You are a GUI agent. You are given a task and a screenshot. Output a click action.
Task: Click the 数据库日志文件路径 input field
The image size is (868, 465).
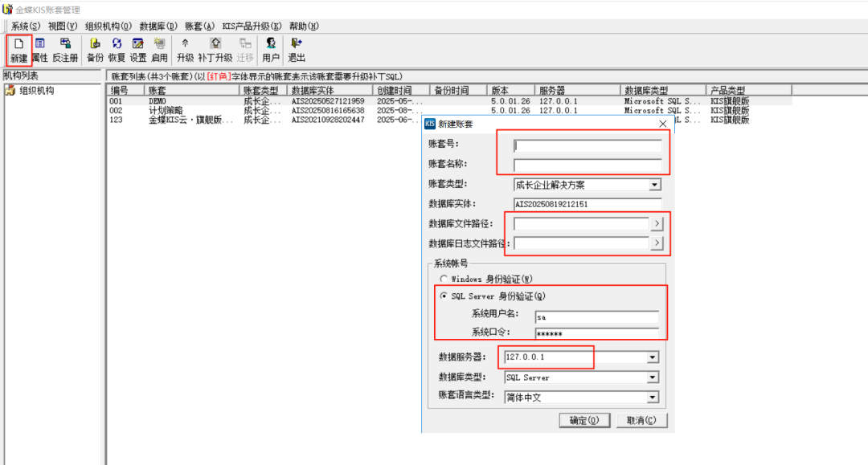coord(581,243)
